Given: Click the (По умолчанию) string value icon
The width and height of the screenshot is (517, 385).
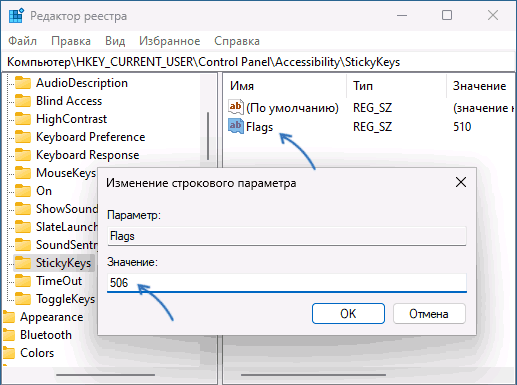Looking at the screenshot, I should 236,107.
